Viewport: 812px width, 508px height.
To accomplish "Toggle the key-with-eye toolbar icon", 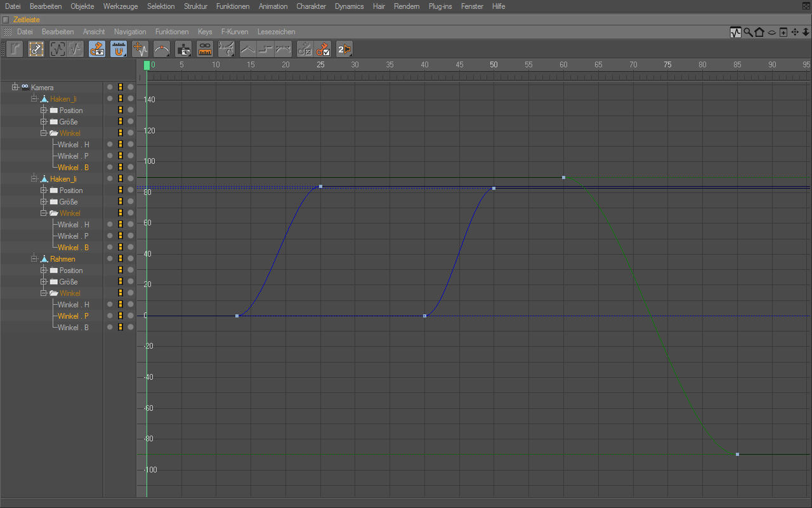I will click(x=97, y=49).
